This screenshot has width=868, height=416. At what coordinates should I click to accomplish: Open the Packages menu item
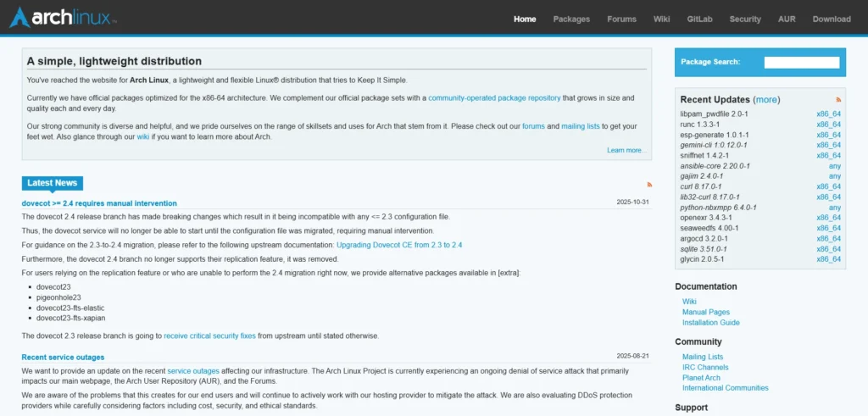click(x=571, y=19)
